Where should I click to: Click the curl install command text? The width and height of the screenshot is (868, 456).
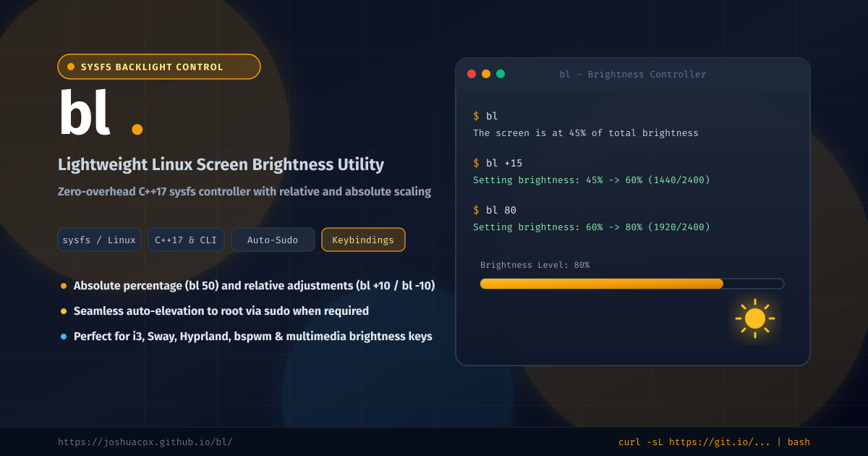point(714,442)
